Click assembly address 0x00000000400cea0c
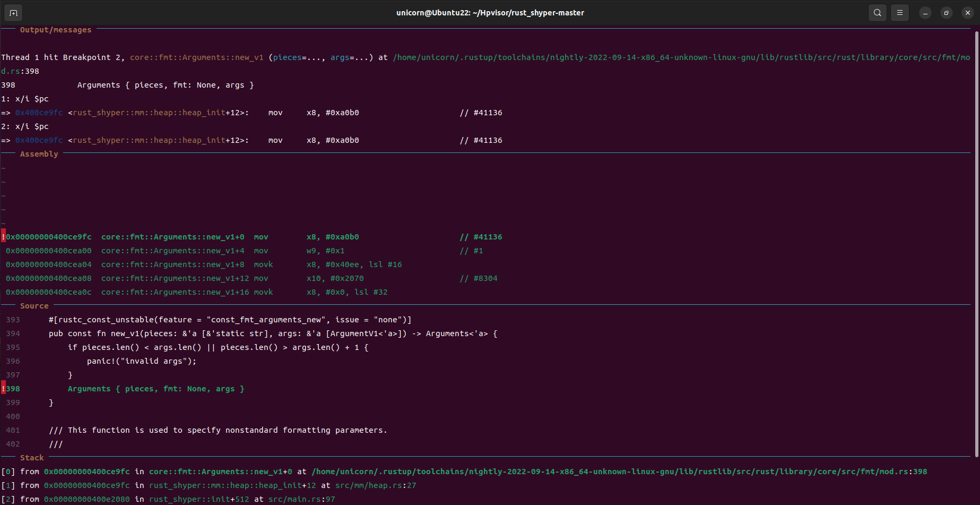The image size is (980, 505). pyautogui.click(x=49, y=292)
